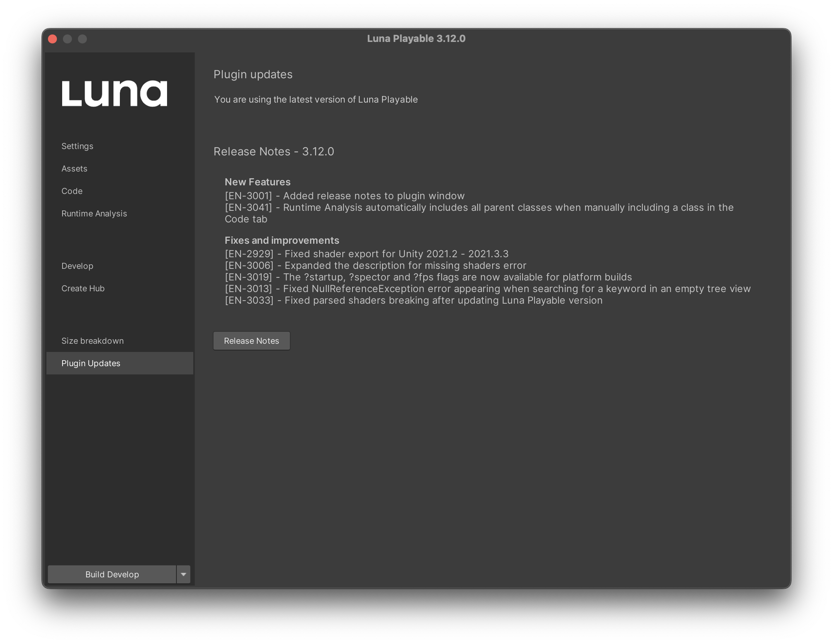Screen dimensions: 833x644
Task: Click Fixes and improvements subheading
Action: coord(282,240)
